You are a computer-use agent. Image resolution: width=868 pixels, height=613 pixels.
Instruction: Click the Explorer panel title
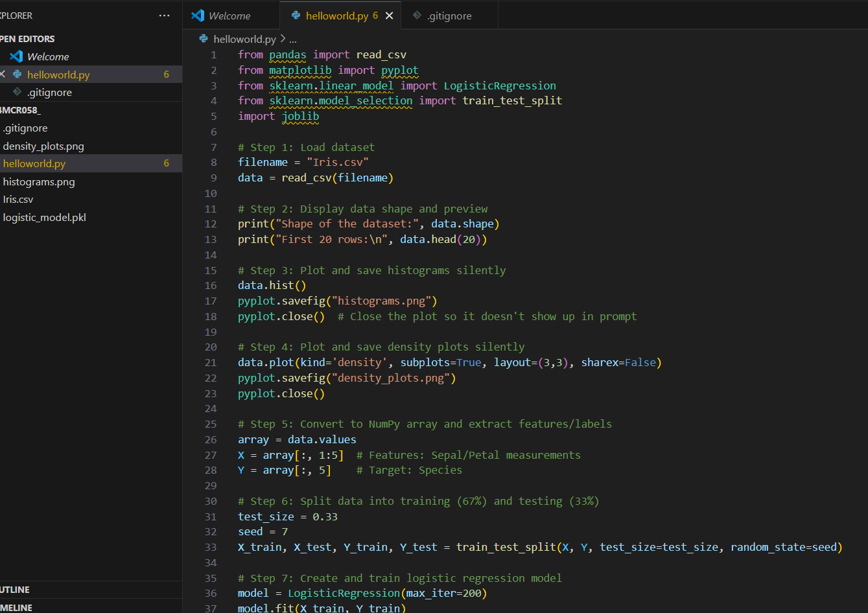[x=16, y=16]
